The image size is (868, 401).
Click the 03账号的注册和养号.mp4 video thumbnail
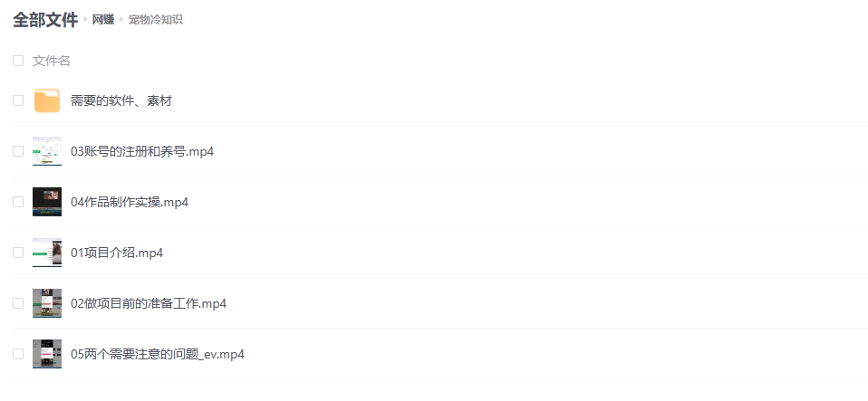(x=47, y=151)
